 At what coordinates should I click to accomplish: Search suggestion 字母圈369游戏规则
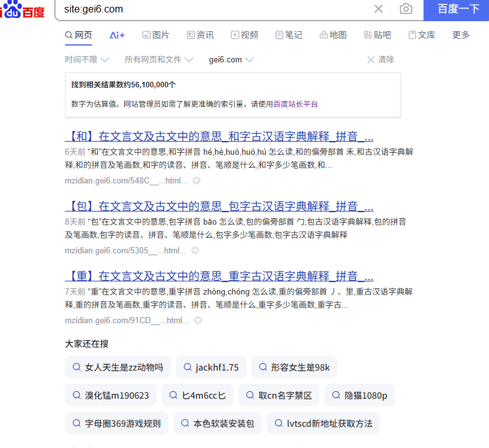pos(117,423)
